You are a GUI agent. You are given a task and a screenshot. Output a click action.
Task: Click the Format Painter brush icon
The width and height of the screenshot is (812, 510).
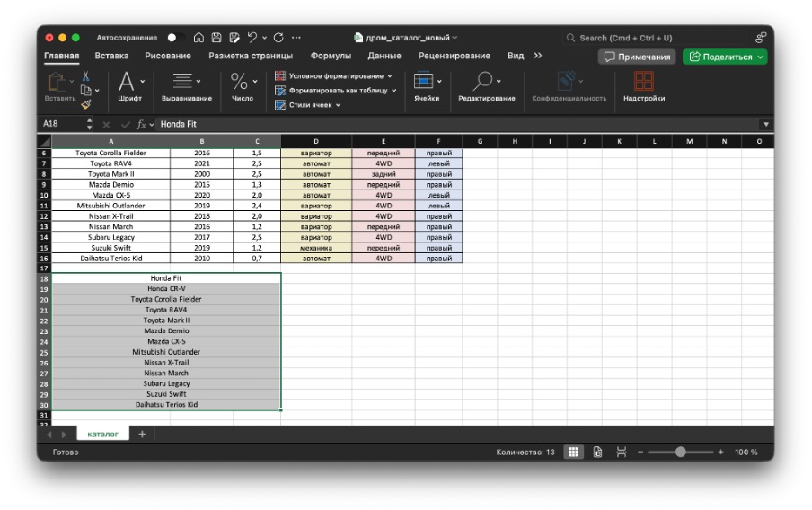86,104
